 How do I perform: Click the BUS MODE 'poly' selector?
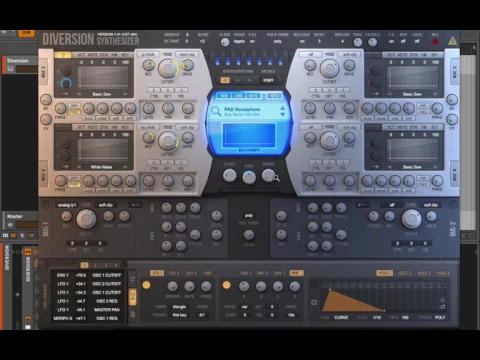pyautogui.click(x=249, y=216)
